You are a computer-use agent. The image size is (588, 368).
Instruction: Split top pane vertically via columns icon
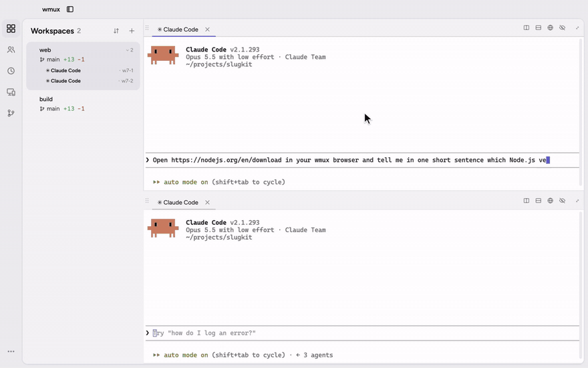[x=527, y=28]
